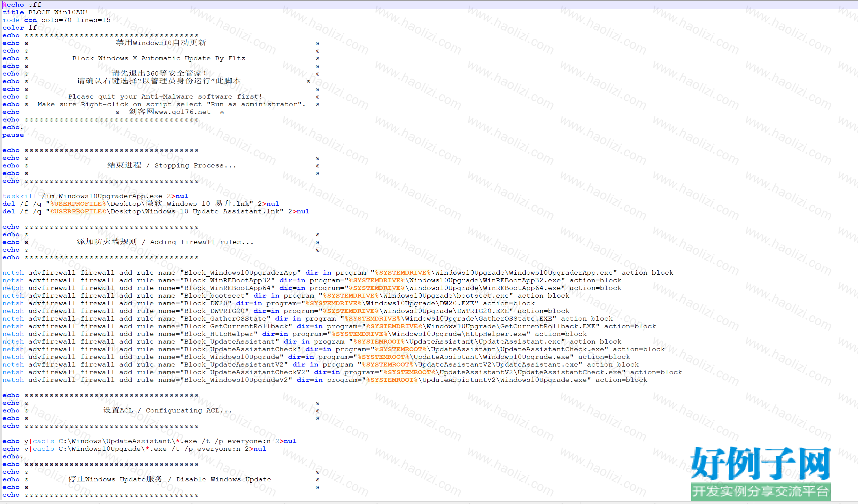Click netsh rule 'Block_UpdateAssistantCheckV2' line

(342, 372)
